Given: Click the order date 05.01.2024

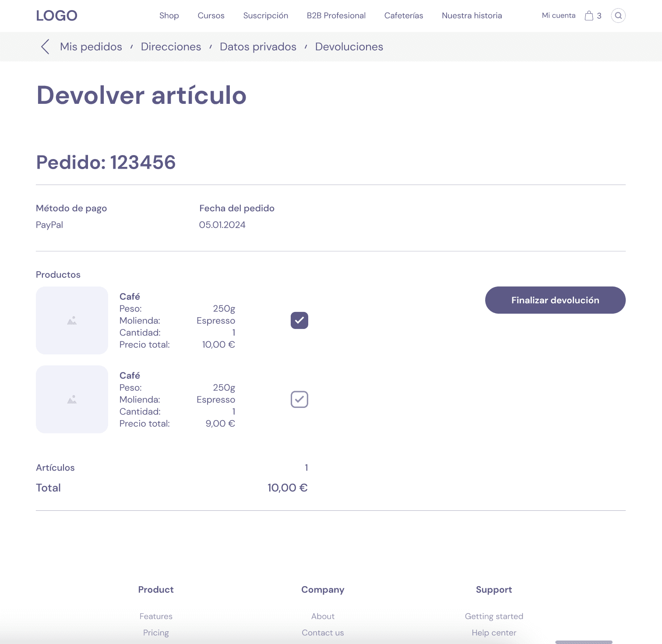Looking at the screenshot, I should coord(222,225).
